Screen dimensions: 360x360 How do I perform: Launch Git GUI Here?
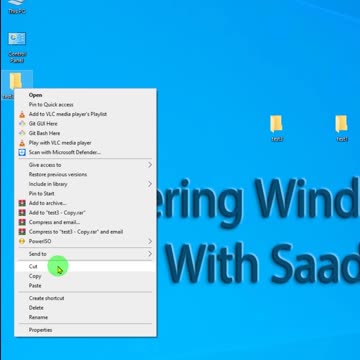coord(85,124)
